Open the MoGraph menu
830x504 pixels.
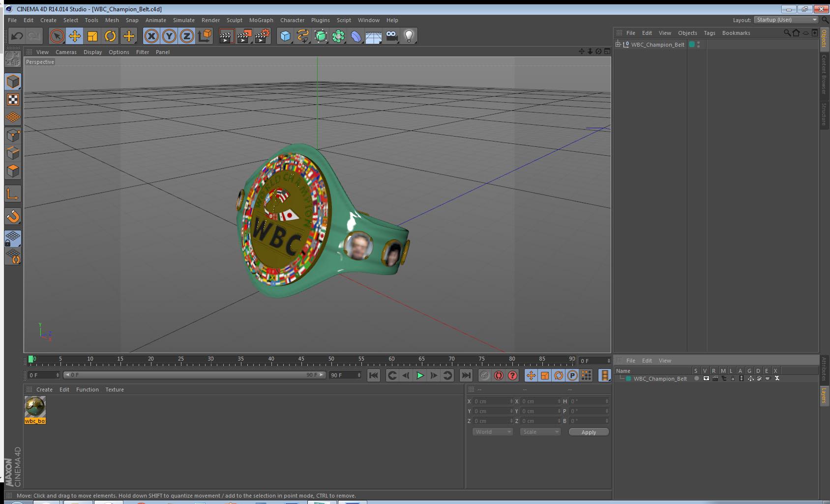click(x=261, y=20)
